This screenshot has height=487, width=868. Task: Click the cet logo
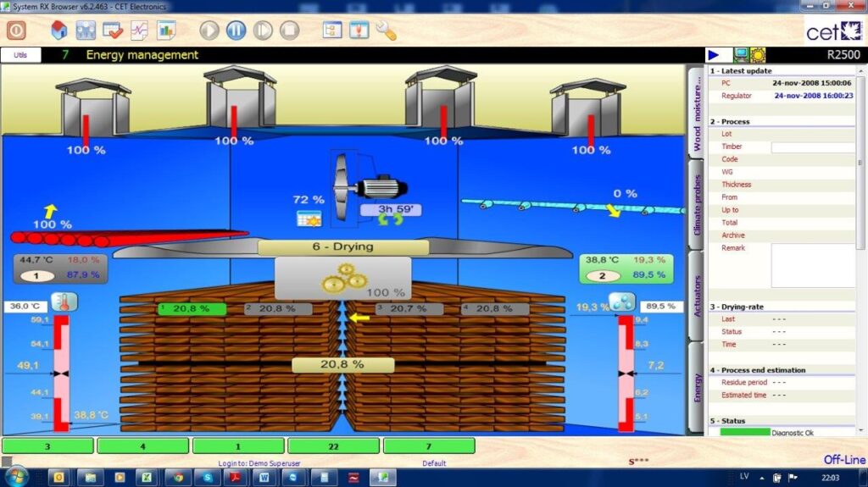(x=834, y=31)
